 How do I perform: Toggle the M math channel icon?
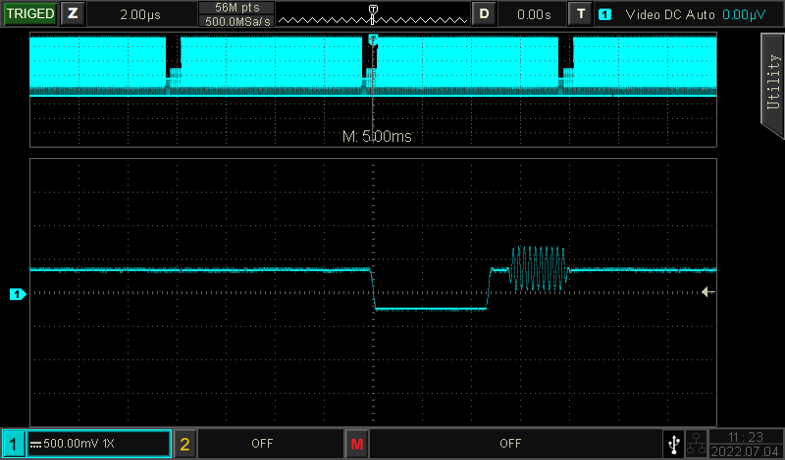(x=358, y=443)
